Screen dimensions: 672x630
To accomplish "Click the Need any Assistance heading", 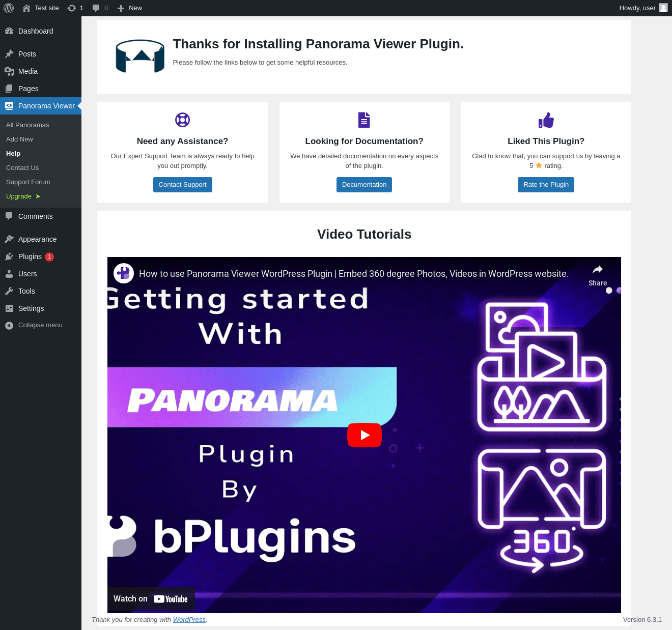I will [182, 141].
